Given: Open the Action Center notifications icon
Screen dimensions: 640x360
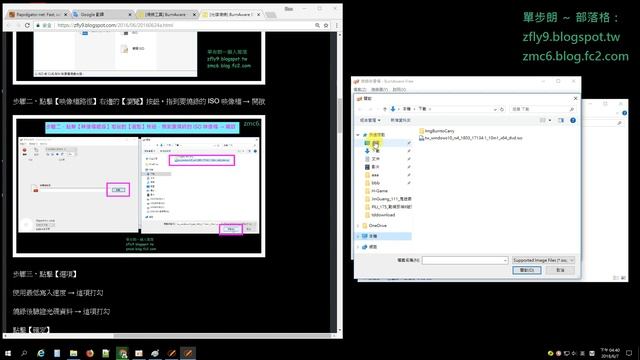Looking at the screenshot, I should tap(629, 353).
